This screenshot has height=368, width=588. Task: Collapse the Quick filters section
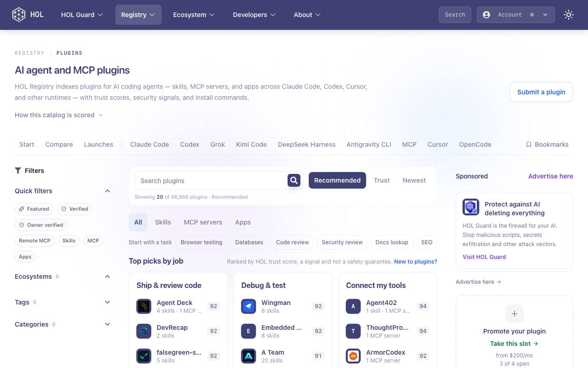pyautogui.click(x=62, y=191)
